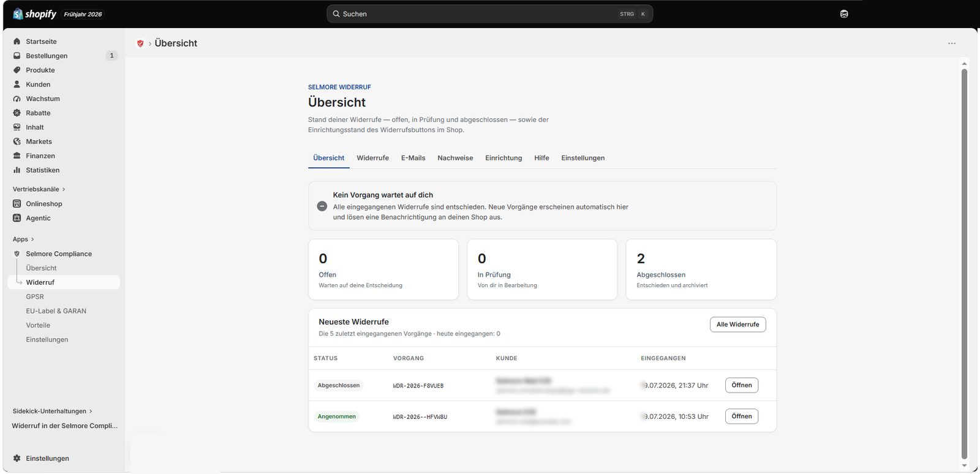Click the minus status icon in banner
This screenshot has width=980, height=474.
point(322,206)
